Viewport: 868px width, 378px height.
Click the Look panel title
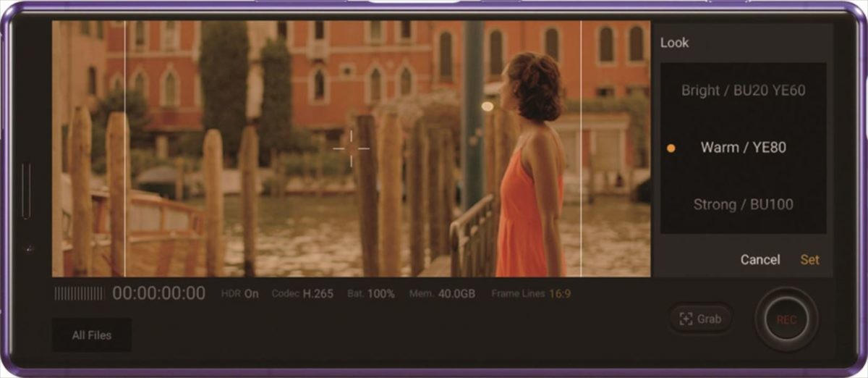click(x=674, y=43)
